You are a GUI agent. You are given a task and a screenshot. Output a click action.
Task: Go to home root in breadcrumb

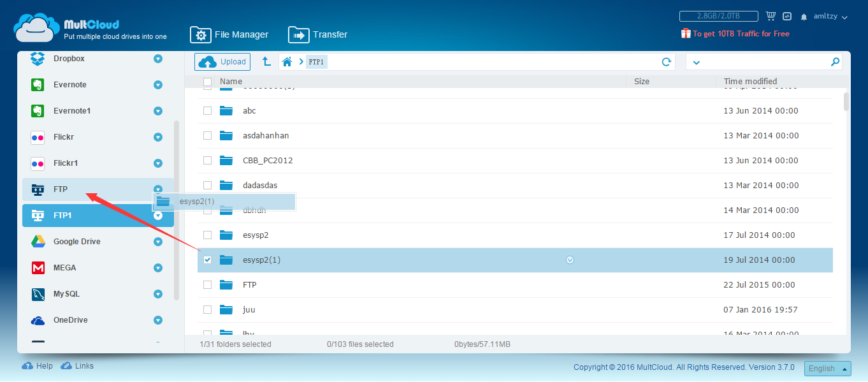pos(287,62)
